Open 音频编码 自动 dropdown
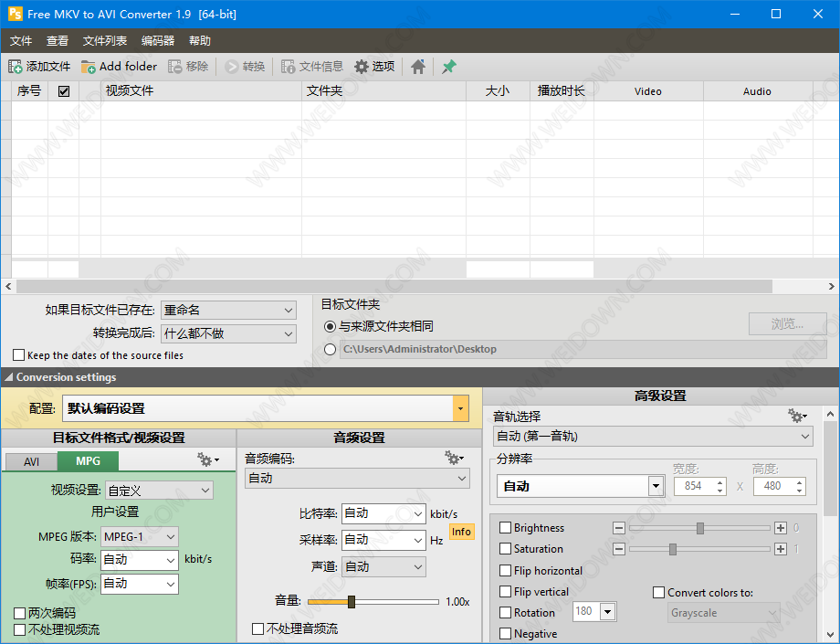This screenshot has height=644, width=840. 357,479
